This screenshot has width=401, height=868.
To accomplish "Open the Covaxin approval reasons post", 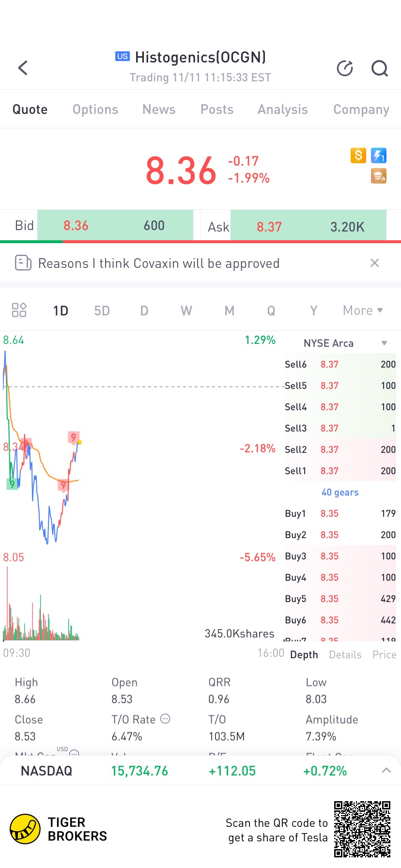I will click(159, 263).
